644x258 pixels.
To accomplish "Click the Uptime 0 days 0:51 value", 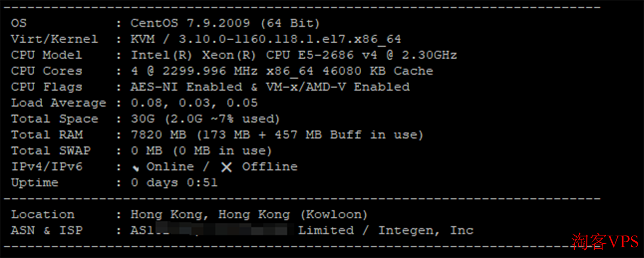I will (174, 183).
